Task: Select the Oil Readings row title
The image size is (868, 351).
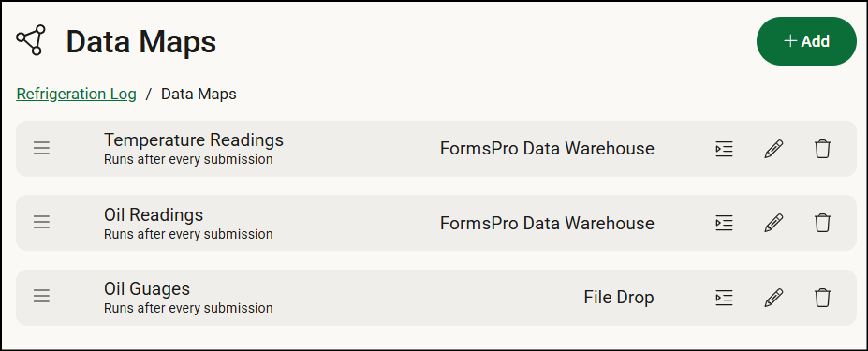Action: [154, 214]
